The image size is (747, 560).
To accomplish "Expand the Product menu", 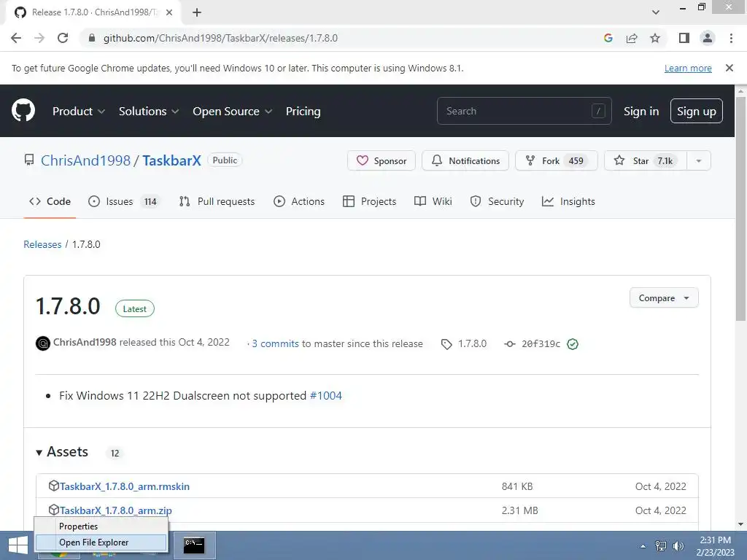I will 79,111.
